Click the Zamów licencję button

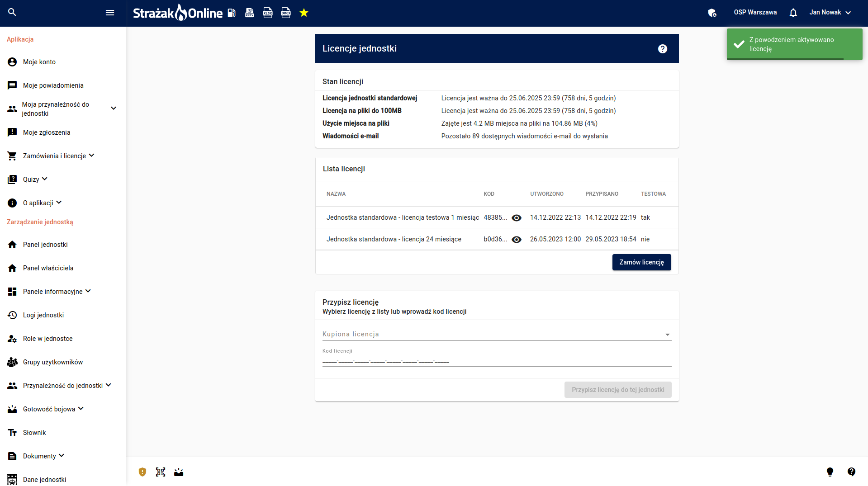click(x=641, y=262)
